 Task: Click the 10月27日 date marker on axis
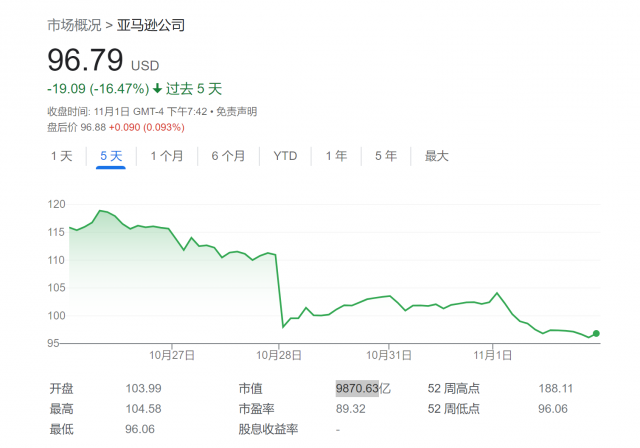click(172, 355)
